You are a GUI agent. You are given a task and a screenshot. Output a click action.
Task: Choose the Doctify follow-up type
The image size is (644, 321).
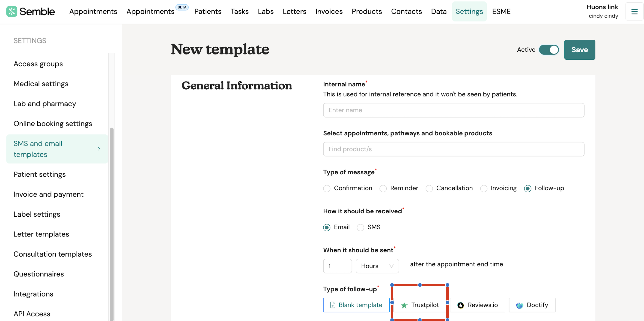click(532, 305)
